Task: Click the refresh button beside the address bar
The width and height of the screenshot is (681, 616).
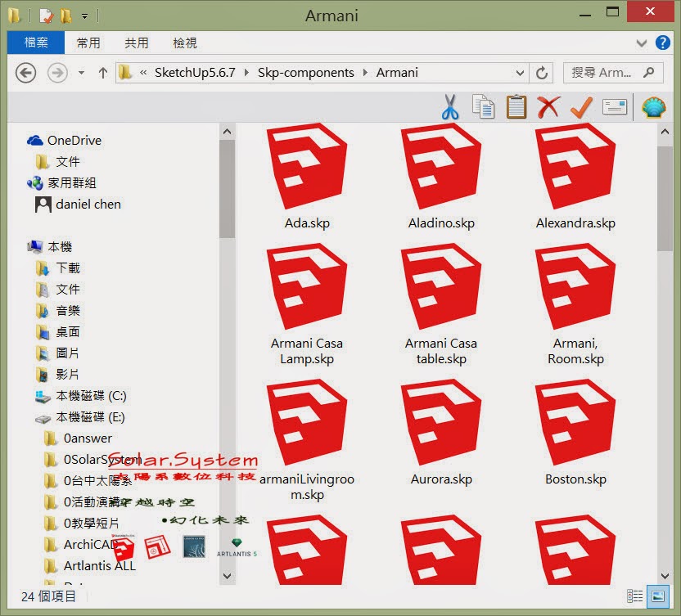Action: point(541,73)
